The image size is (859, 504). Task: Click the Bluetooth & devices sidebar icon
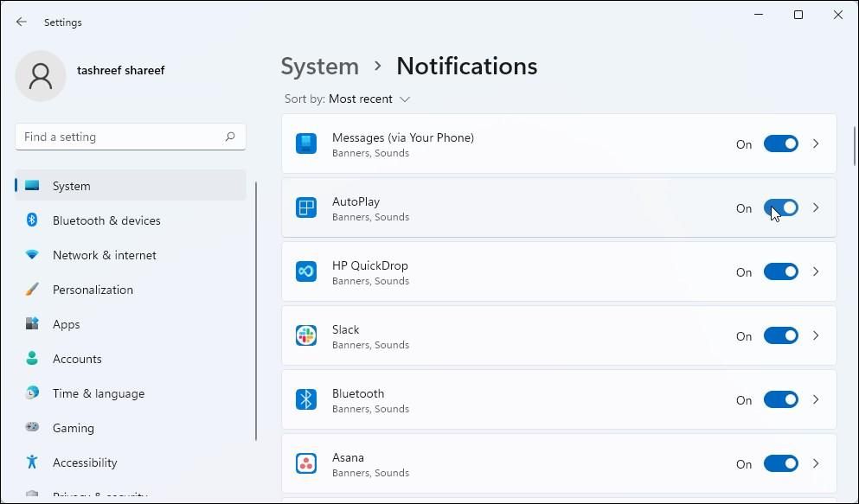point(32,220)
